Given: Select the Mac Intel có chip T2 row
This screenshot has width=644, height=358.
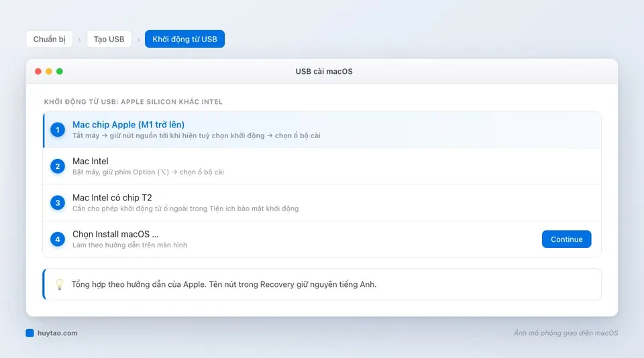Looking at the screenshot, I should coord(323,203).
